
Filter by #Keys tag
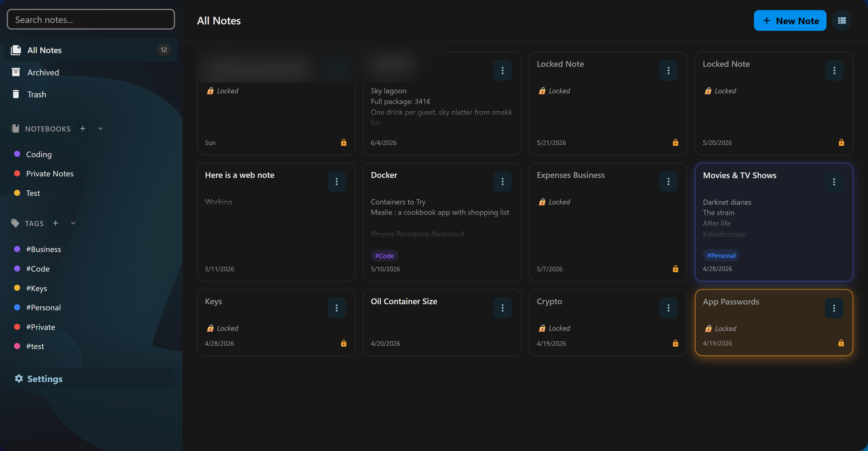(36, 288)
